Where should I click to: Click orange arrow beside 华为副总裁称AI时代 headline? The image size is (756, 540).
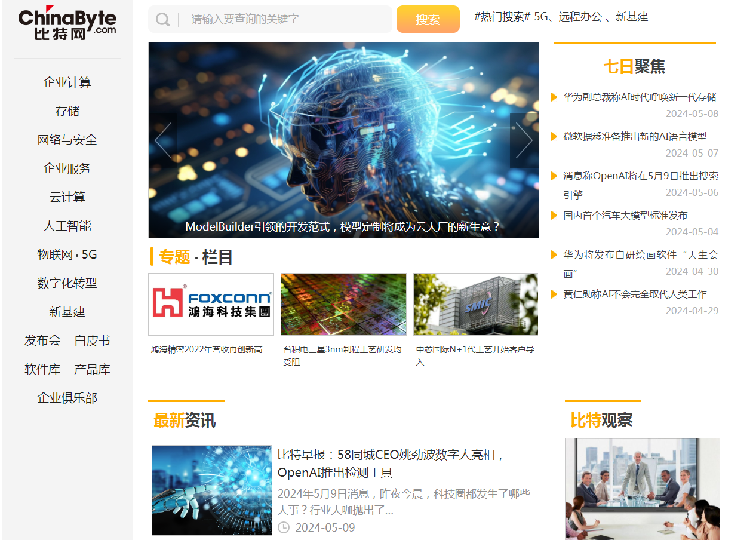554,97
